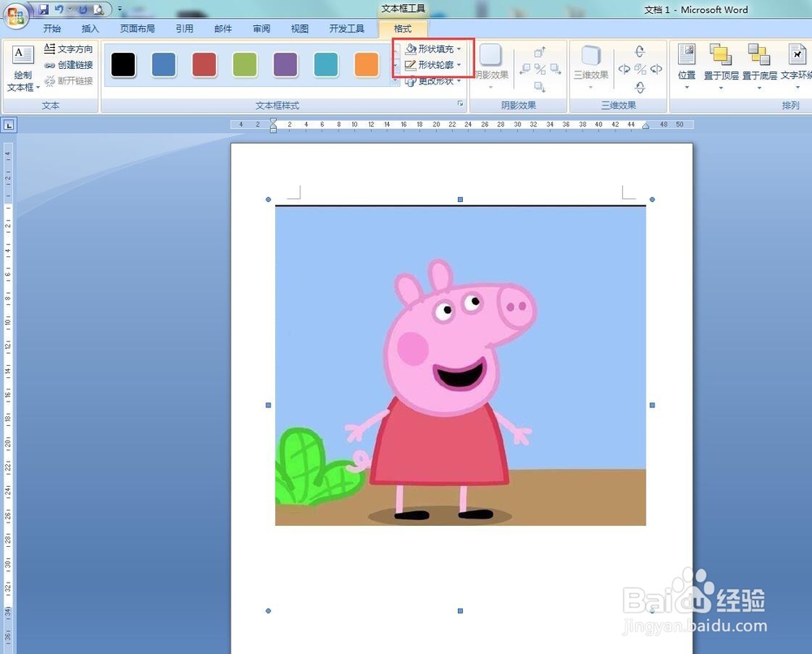Screen dimensions: 812x654
Task: Click the top-center text box handle
Action: [460, 199]
